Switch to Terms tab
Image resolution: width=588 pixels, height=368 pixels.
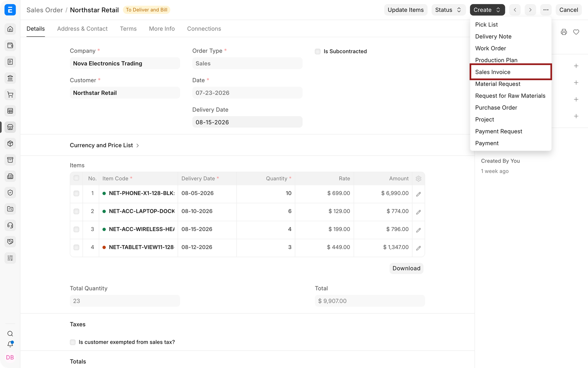(128, 29)
